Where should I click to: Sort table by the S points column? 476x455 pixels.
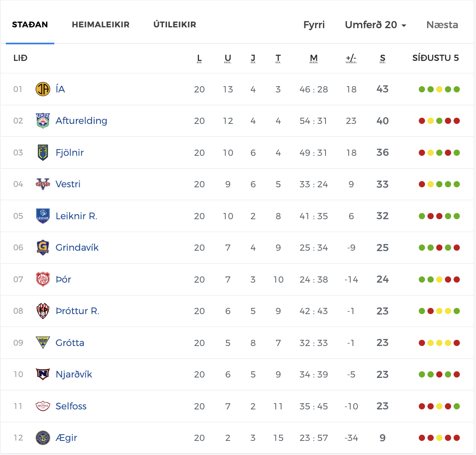tap(382, 58)
